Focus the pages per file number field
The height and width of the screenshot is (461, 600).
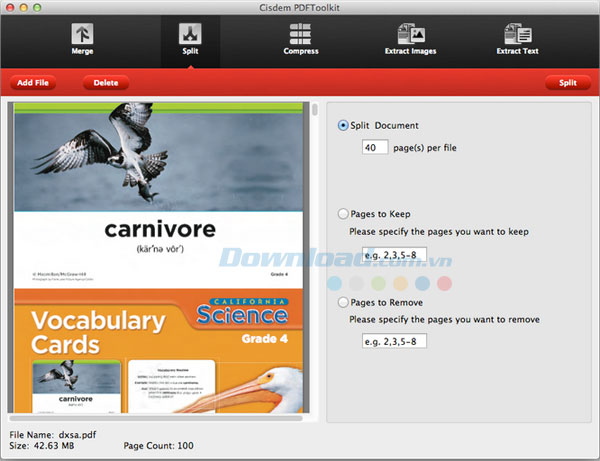375,147
